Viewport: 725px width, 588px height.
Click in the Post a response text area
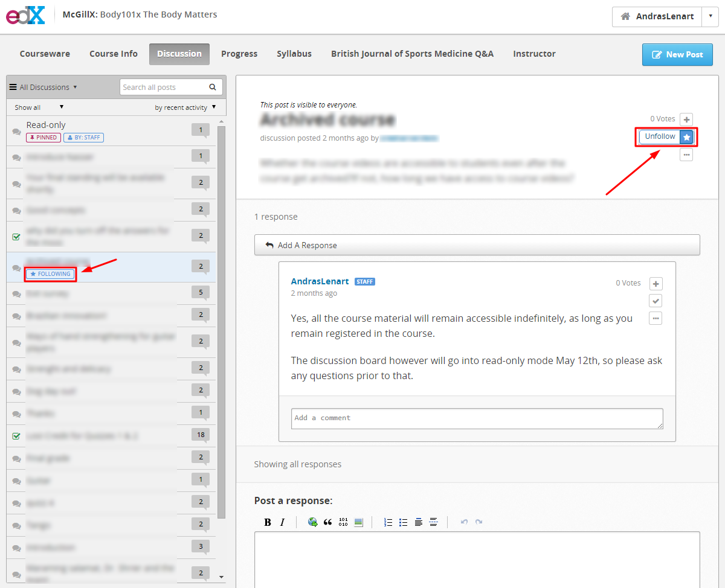pos(477,560)
